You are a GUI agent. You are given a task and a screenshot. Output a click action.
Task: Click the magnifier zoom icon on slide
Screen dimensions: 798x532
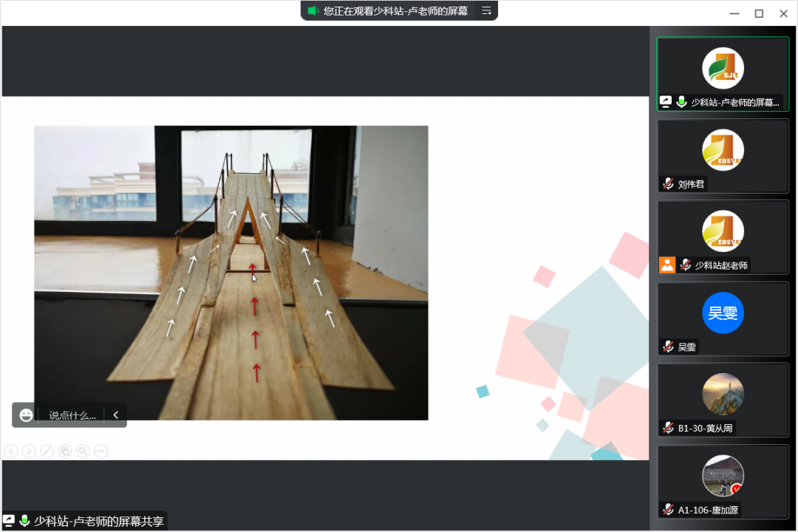(x=83, y=451)
